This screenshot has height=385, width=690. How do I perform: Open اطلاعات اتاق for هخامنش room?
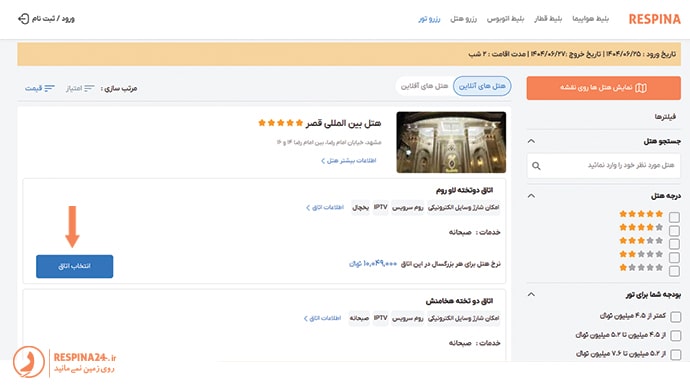point(322,318)
